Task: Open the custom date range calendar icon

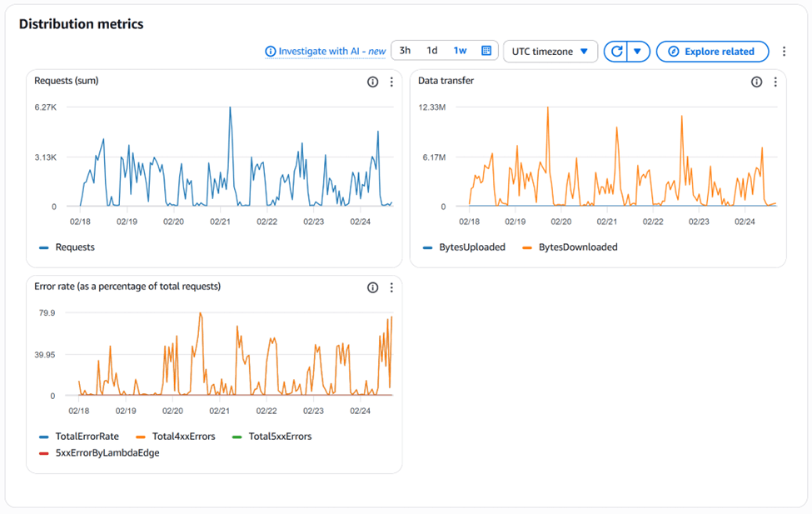Action: [x=486, y=51]
